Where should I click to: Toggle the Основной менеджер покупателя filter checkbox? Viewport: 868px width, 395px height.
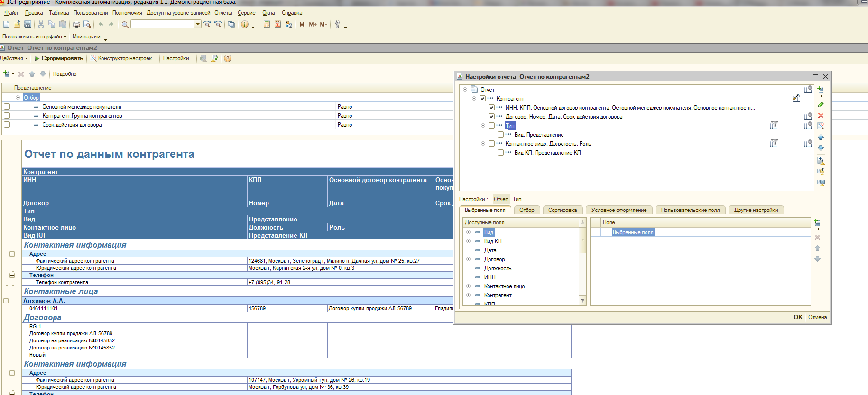pos(7,107)
